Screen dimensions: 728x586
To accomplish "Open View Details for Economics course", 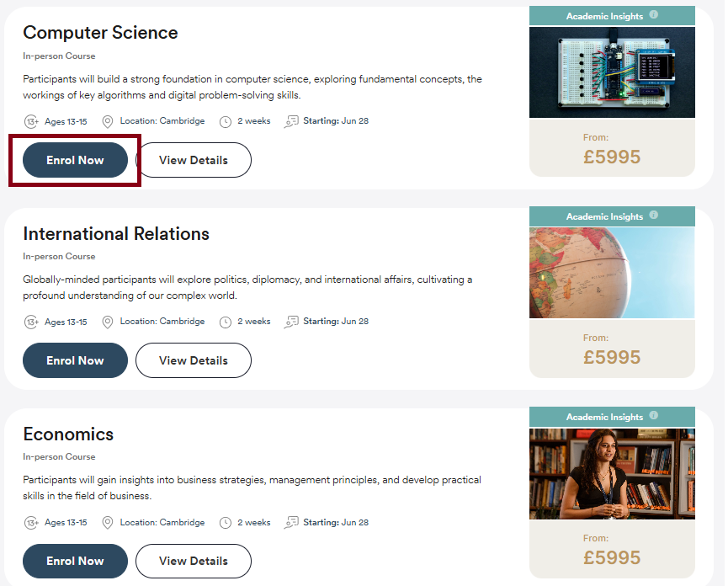I will coord(194,561).
